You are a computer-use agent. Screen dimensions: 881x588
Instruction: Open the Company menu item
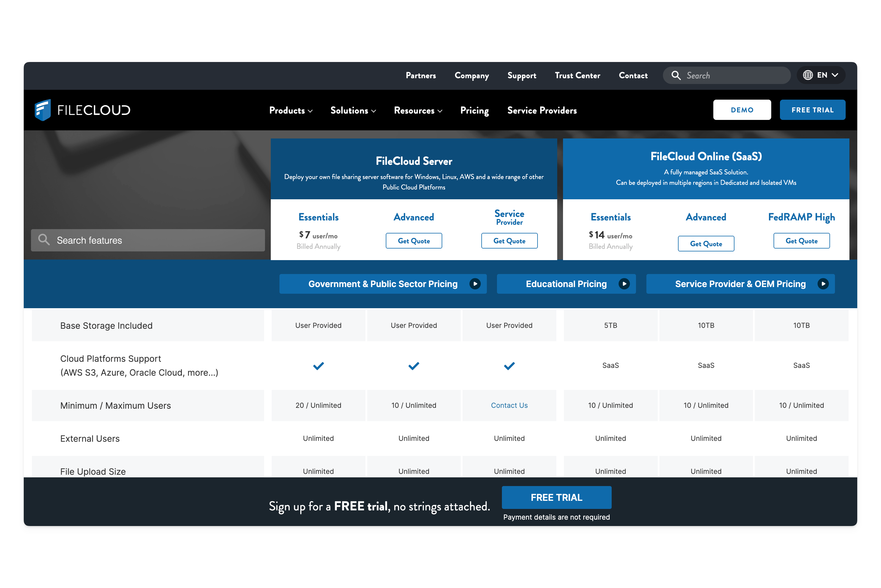coord(471,75)
